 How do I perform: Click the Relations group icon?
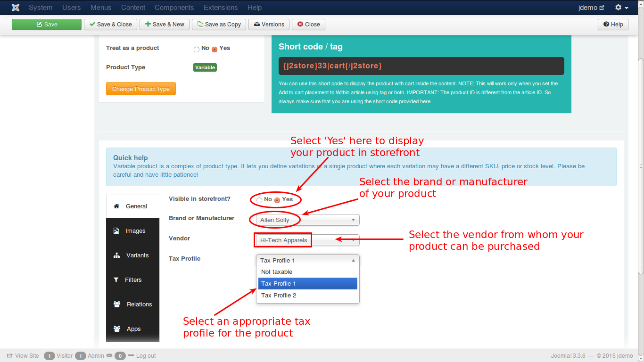point(116,304)
